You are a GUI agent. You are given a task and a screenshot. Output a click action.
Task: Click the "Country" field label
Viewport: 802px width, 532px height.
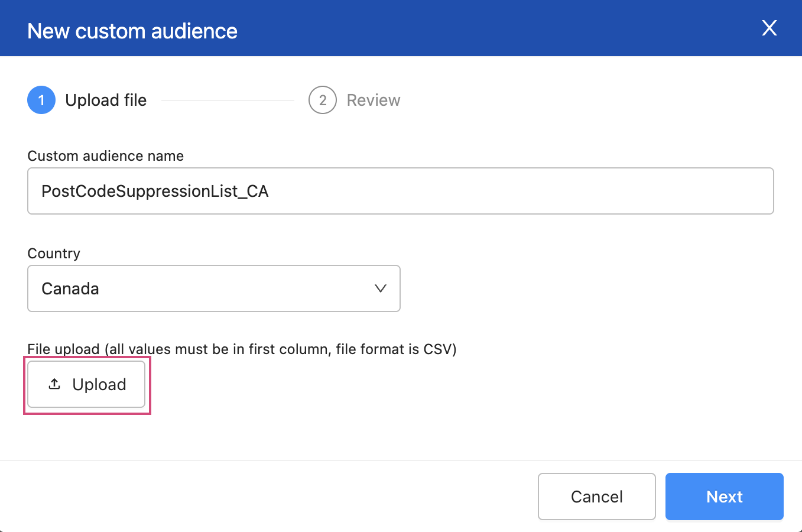[x=54, y=253]
